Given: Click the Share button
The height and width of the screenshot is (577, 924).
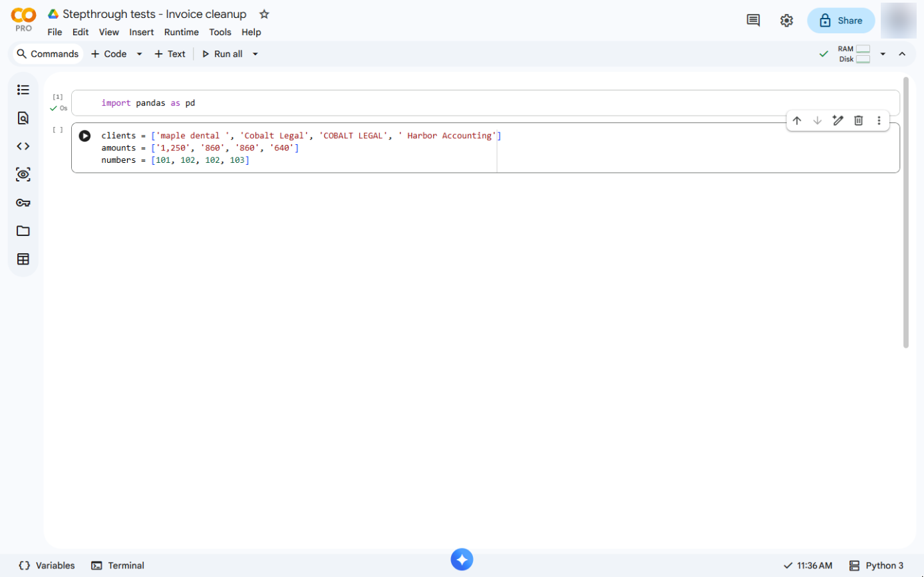Looking at the screenshot, I should (x=841, y=21).
